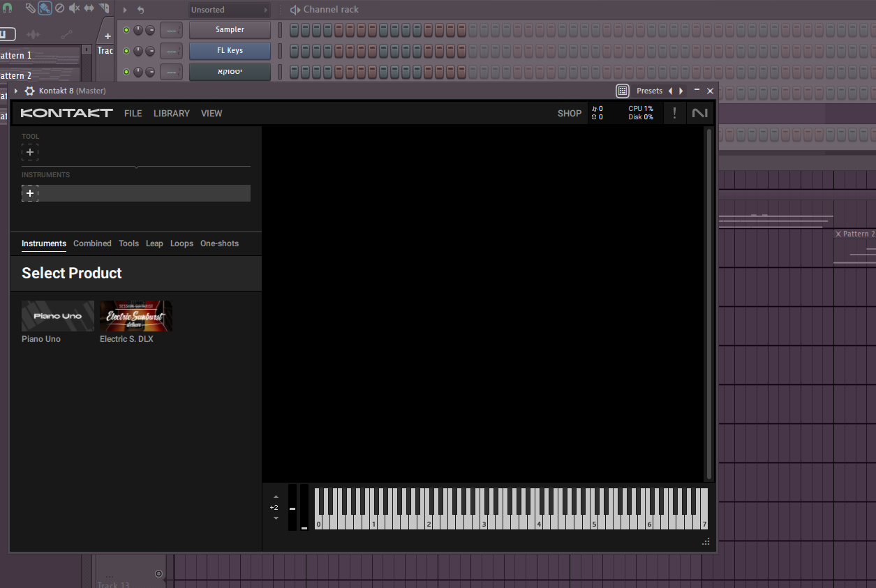The width and height of the screenshot is (876, 588).
Task: Click the Channel rack undo arrow icon
Action: click(x=140, y=10)
